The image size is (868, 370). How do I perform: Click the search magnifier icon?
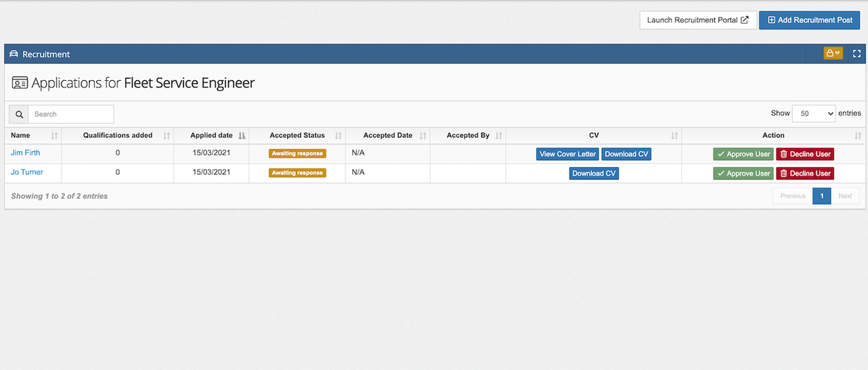point(19,114)
